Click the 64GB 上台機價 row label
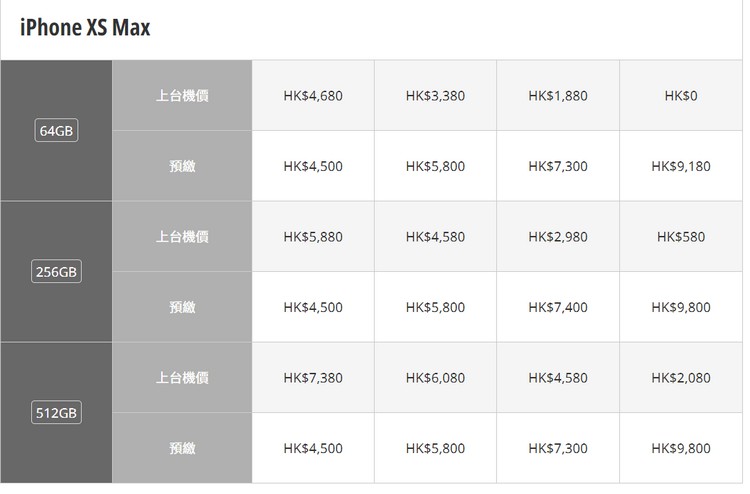 pyautogui.click(x=182, y=96)
